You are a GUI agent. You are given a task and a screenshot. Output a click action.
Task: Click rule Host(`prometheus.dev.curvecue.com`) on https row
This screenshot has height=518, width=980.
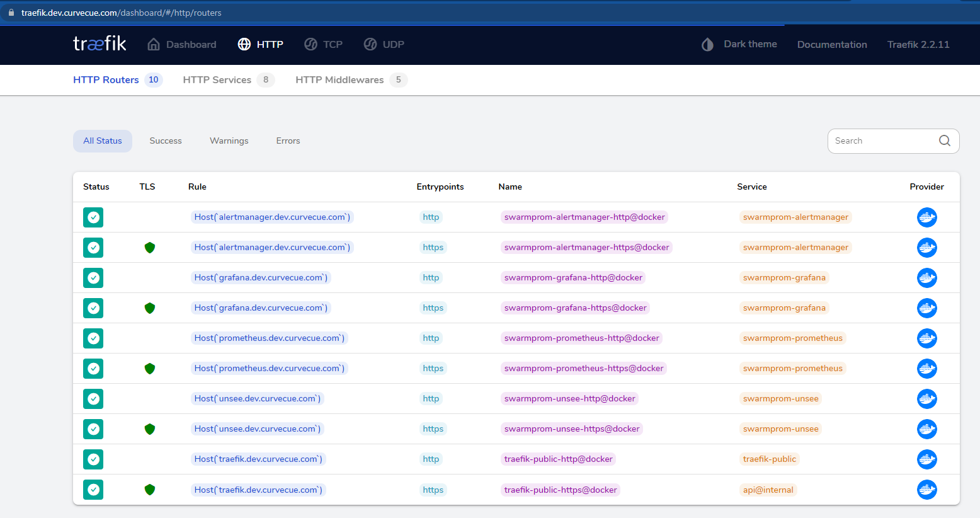tap(270, 369)
